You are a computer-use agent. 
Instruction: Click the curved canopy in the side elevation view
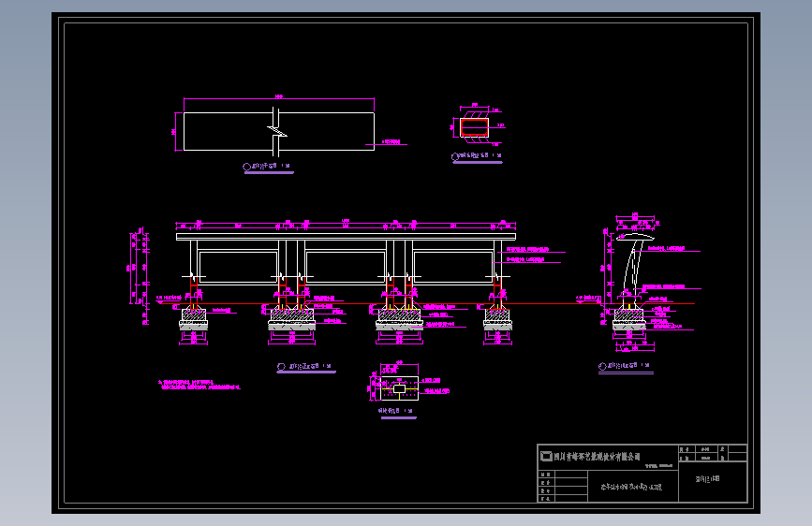coord(635,238)
